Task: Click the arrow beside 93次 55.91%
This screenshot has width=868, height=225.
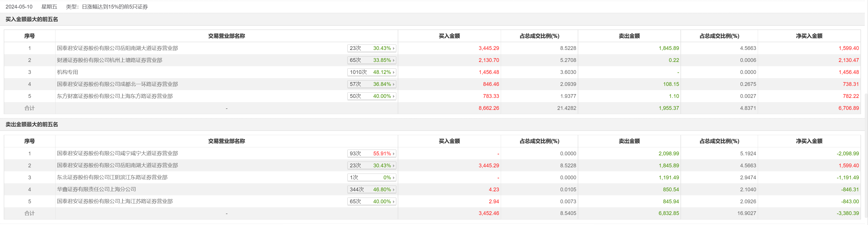Action: (x=393, y=154)
